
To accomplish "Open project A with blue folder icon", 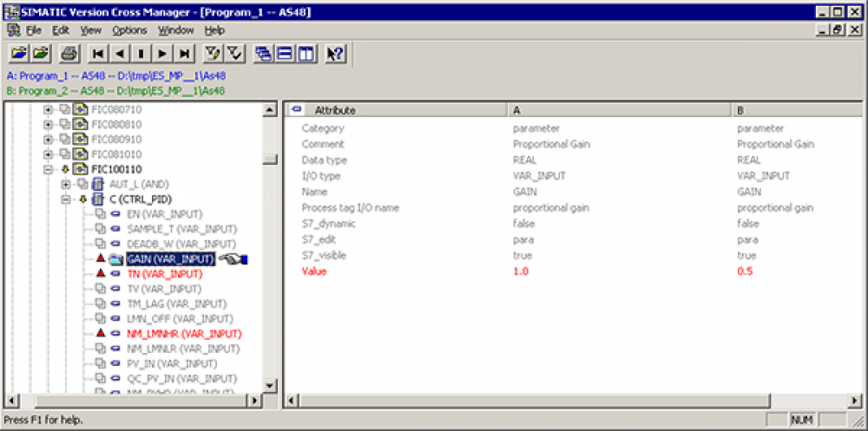I will pos(19,54).
